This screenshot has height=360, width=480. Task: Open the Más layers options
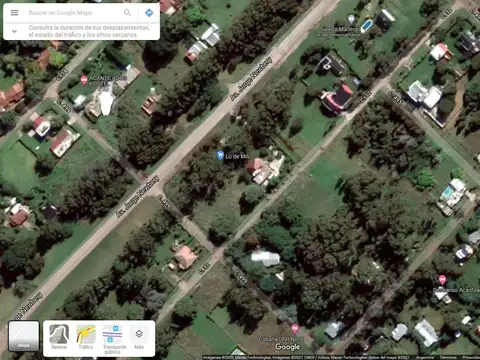[x=139, y=337]
